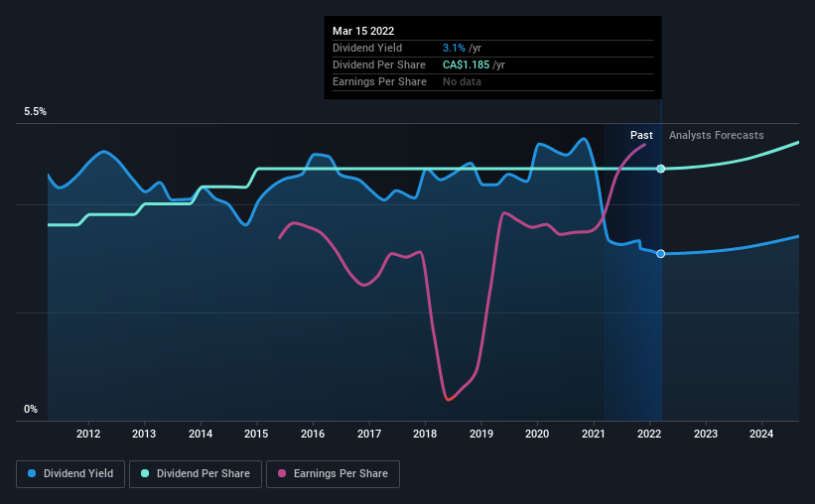Toggle the Earnings Per Share legend button
The width and height of the screenshot is (815, 504).
coord(333,474)
